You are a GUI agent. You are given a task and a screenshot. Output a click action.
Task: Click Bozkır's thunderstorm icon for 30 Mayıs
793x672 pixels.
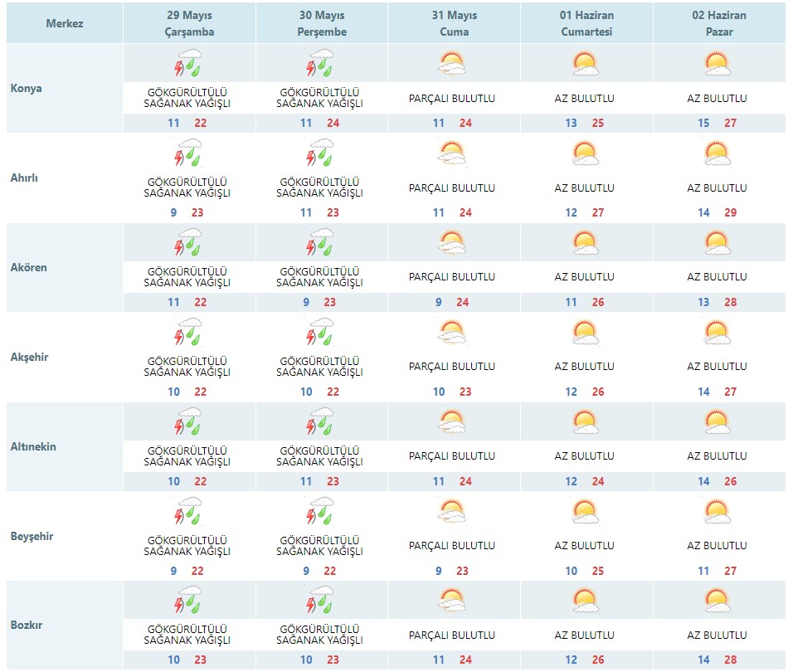(x=320, y=600)
